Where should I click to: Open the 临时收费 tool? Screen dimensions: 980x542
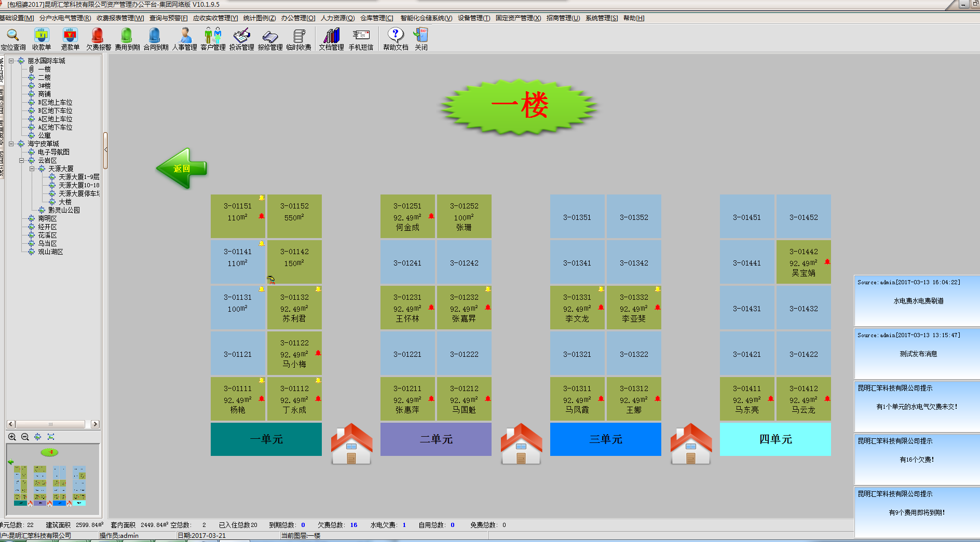click(298, 39)
